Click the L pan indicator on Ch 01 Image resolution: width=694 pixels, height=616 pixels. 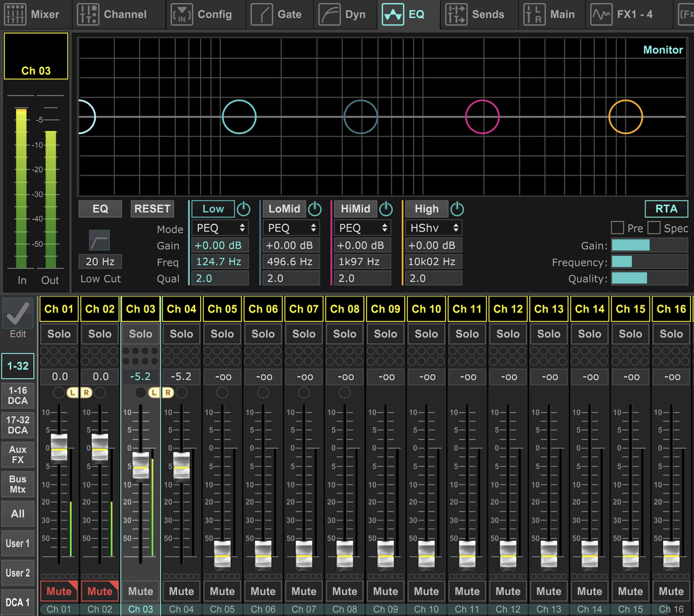(72, 393)
